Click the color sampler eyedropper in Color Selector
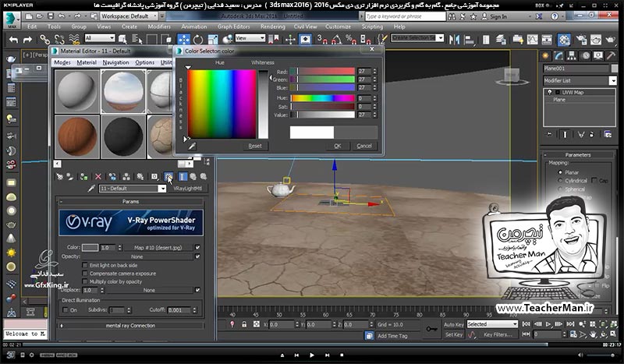Viewport: 624px width, 364px height. click(192, 147)
